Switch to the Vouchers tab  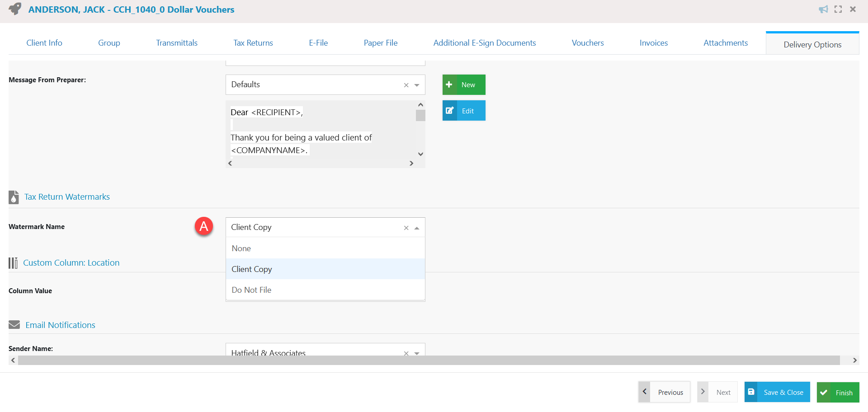(588, 42)
